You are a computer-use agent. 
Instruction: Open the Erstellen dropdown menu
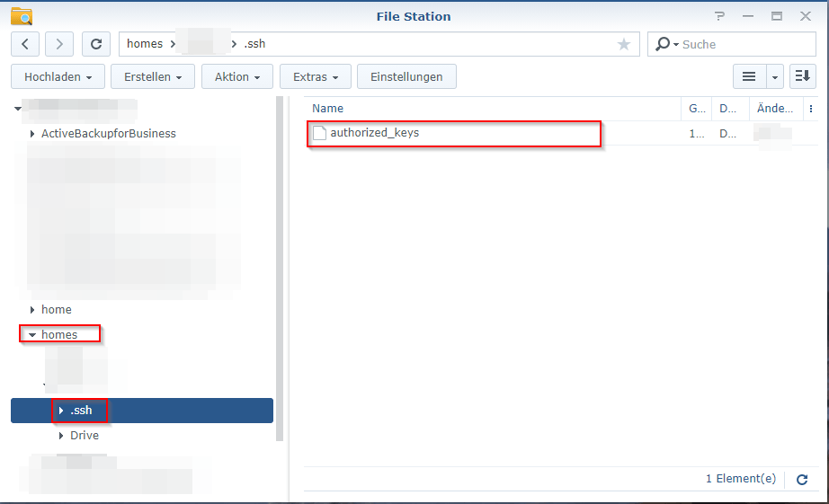[153, 77]
